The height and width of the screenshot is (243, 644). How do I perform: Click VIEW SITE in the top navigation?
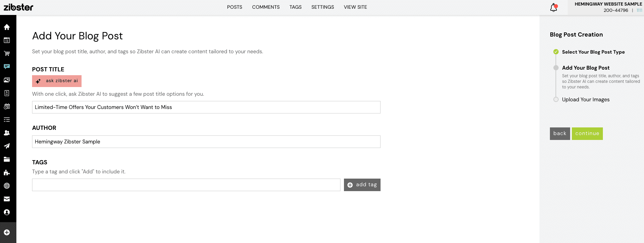pyautogui.click(x=355, y=7)
